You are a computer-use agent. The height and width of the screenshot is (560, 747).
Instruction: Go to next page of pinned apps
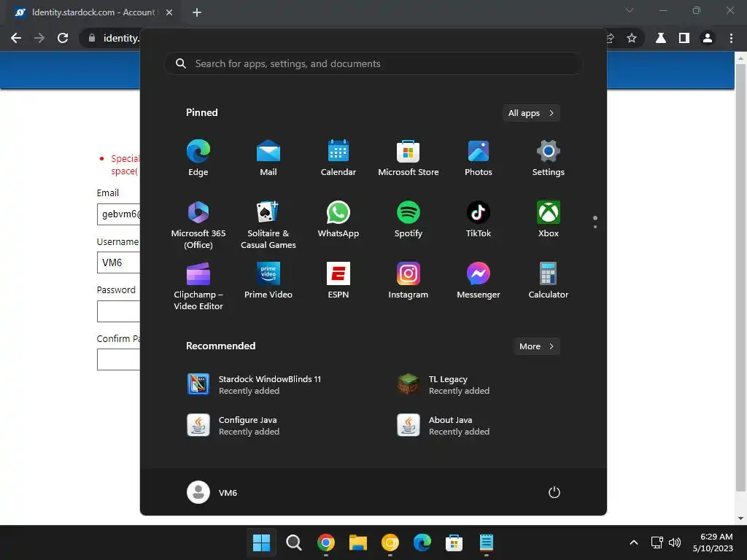pos(595,227)
